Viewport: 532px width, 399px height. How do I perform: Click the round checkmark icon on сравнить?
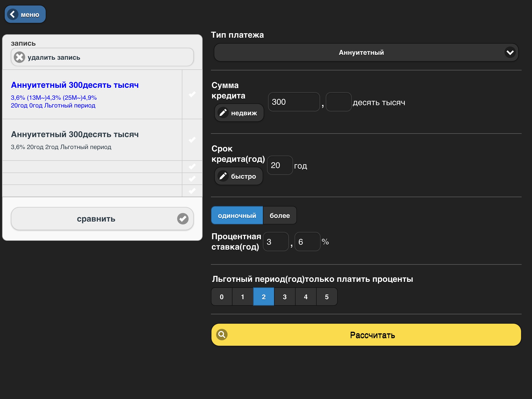coord(183,219)
